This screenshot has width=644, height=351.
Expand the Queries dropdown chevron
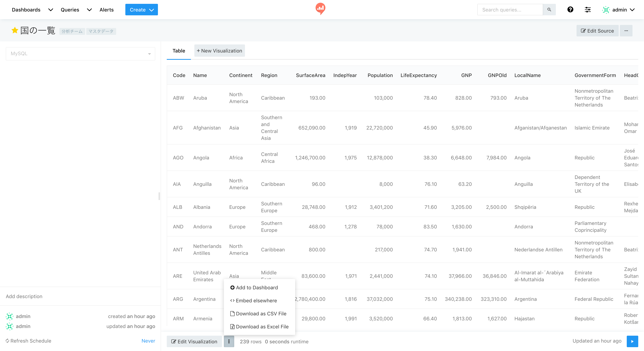89,10
